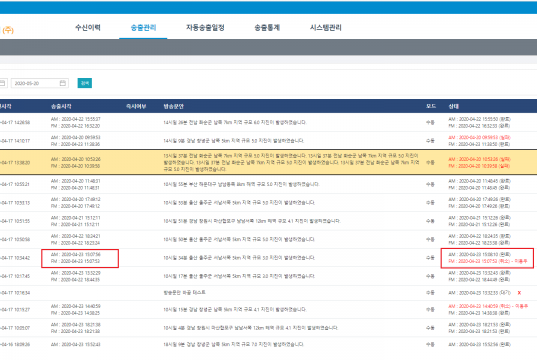Screen dimensions: 537x360
Task: Click the teal 검색 search button
Action: tap(85, 83)
